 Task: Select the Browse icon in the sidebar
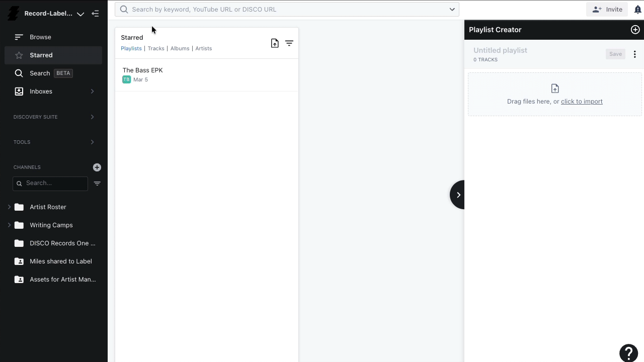[19, 37]
